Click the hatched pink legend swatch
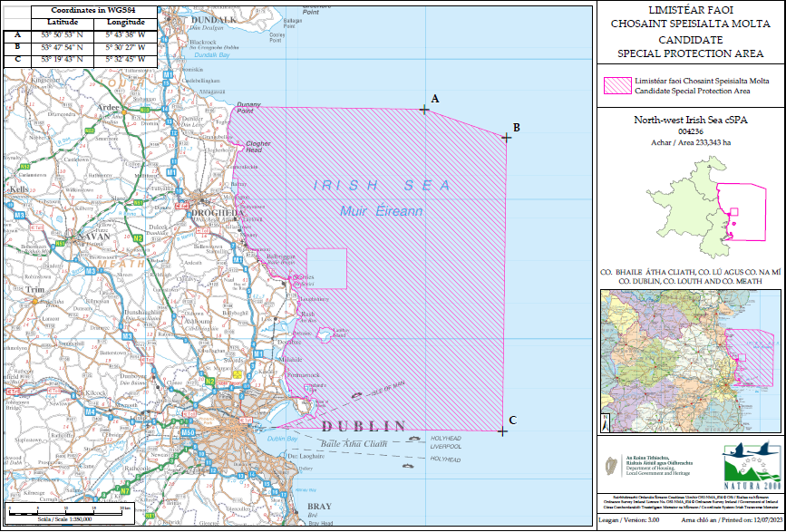Screen dimensions: 786x532 pos(620,86)
